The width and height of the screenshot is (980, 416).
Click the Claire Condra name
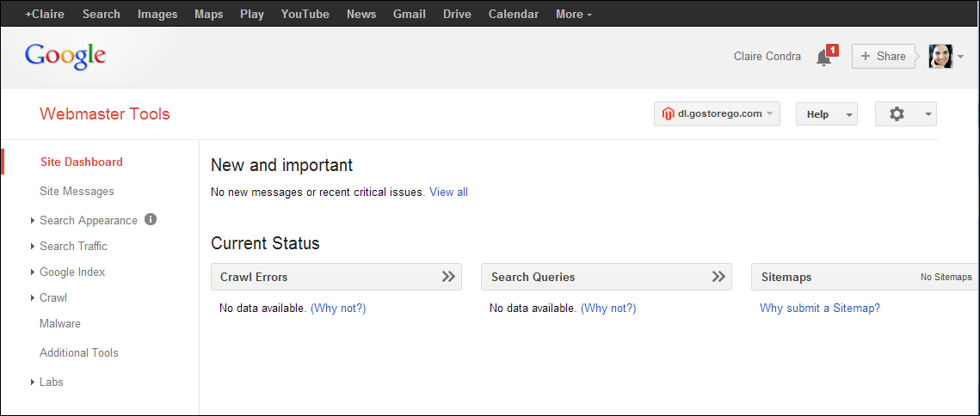click(767, 57)
